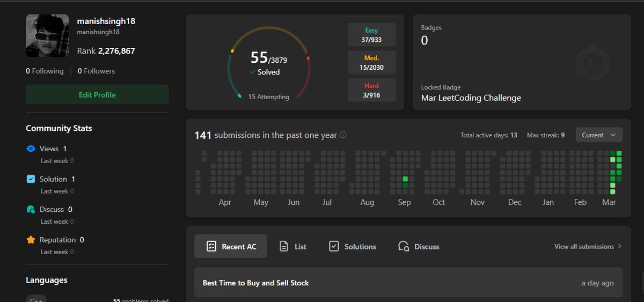Click the profile avatar picture
Screen dimensions: 644x302
[47, 35]
